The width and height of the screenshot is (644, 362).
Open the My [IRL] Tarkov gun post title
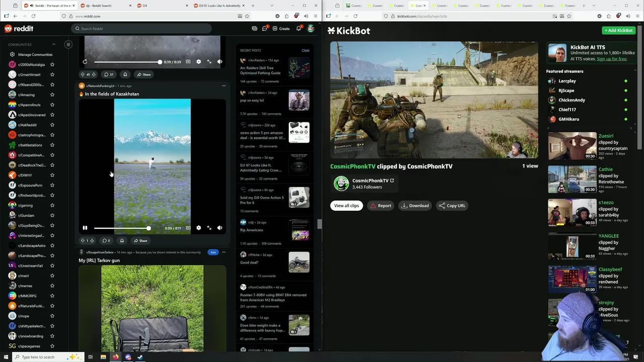coord(99,260)
